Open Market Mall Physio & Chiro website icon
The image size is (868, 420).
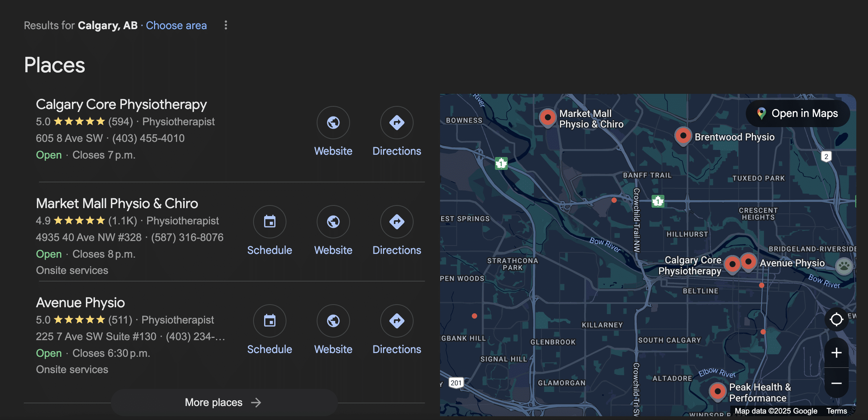pos(333,222)
